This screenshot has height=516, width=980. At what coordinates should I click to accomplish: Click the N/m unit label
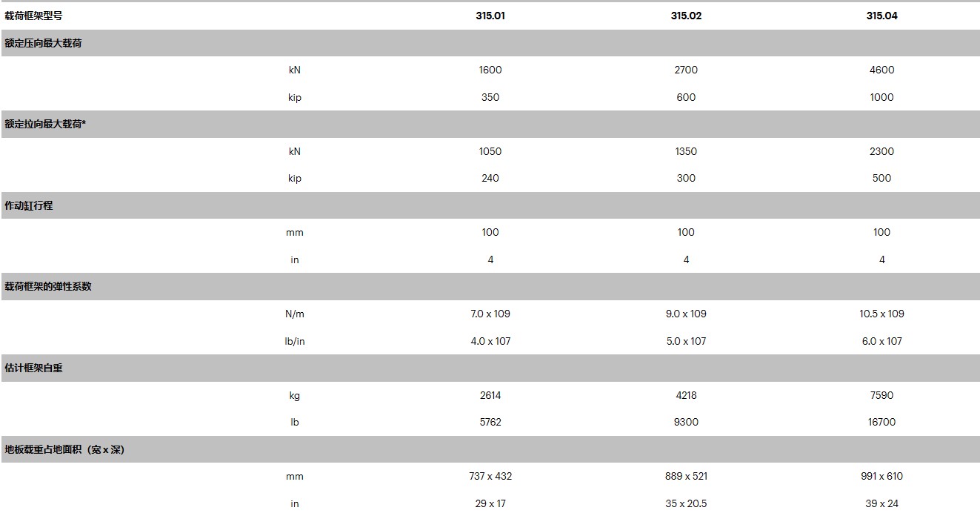[295, 314]
